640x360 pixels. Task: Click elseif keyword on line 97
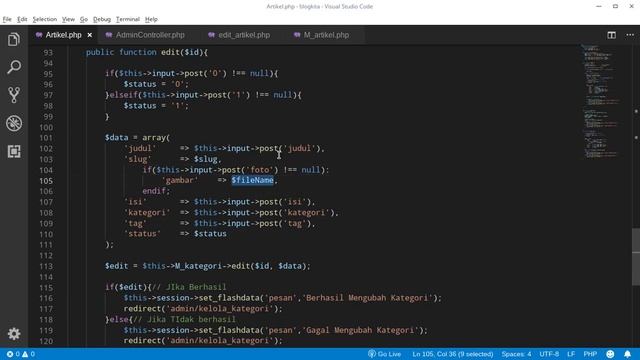[x=124, y=95]
